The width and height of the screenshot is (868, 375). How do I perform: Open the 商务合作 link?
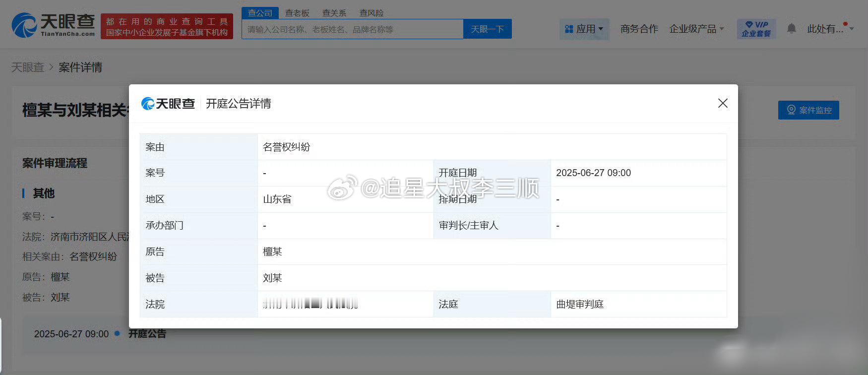(639, 29)
